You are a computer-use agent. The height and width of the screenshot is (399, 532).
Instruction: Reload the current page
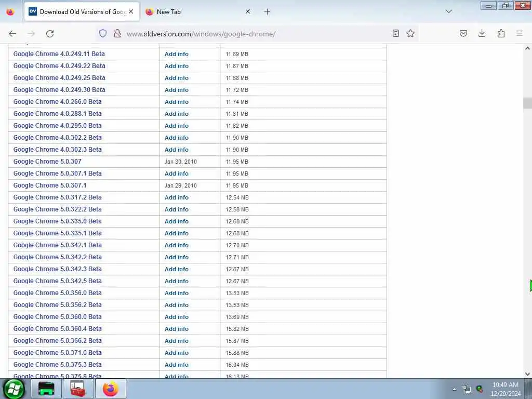click(x=50, y=34)
